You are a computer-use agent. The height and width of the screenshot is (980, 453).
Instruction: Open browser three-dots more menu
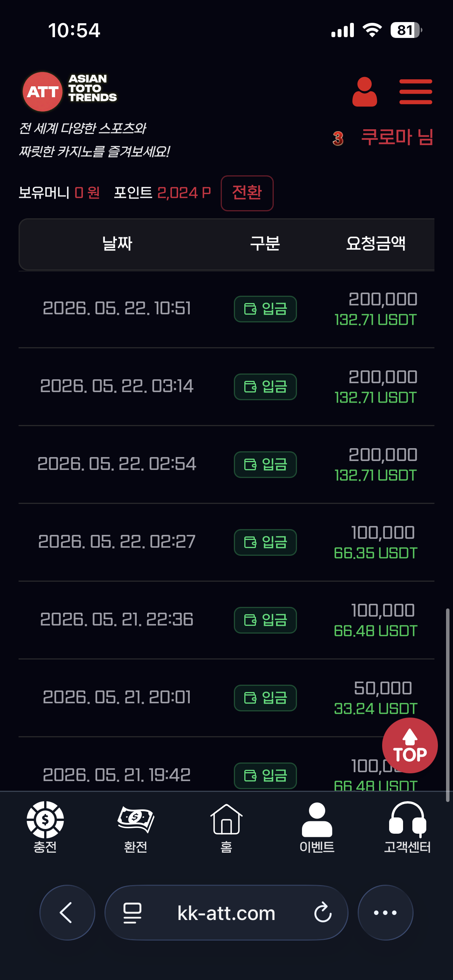coord(385,913)
